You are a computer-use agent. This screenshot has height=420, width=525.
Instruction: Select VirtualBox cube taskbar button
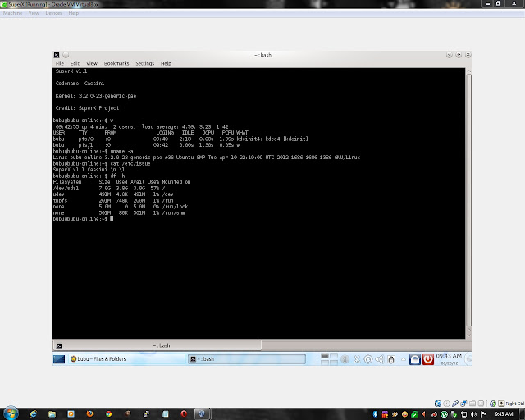[x=202, y=413]
